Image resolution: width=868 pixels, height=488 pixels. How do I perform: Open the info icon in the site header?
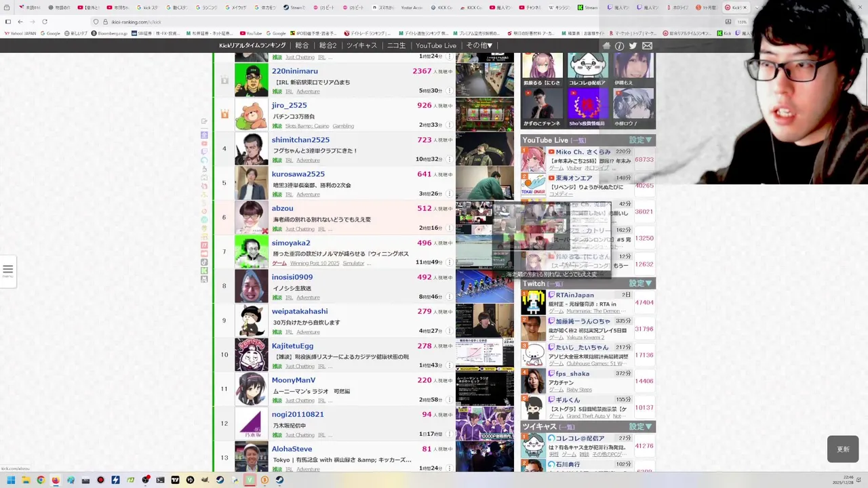click(x=619, y=46)
